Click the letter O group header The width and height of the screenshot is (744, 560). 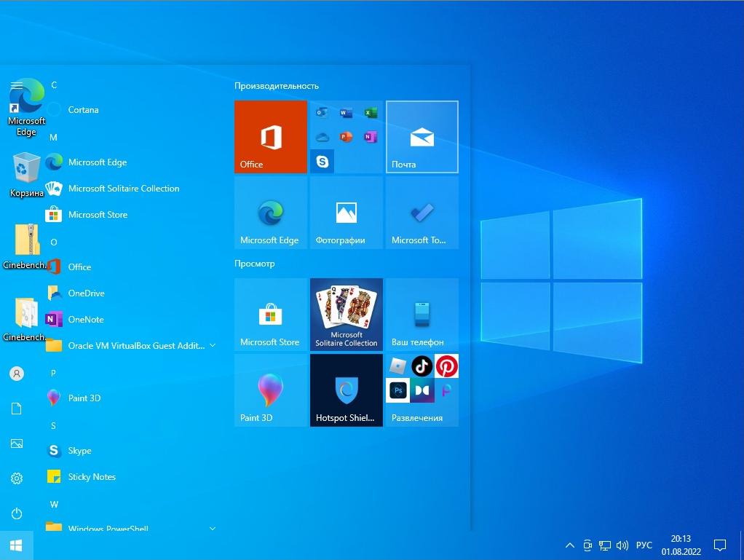(x=54, y=242)
